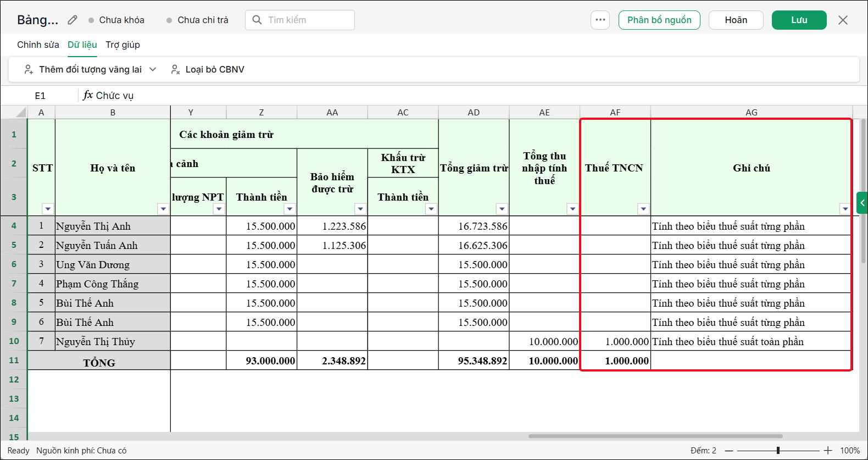Click the zoom slider handle
Image resolution: width=868 pixels, height=460 pixels.
[778, 451]
